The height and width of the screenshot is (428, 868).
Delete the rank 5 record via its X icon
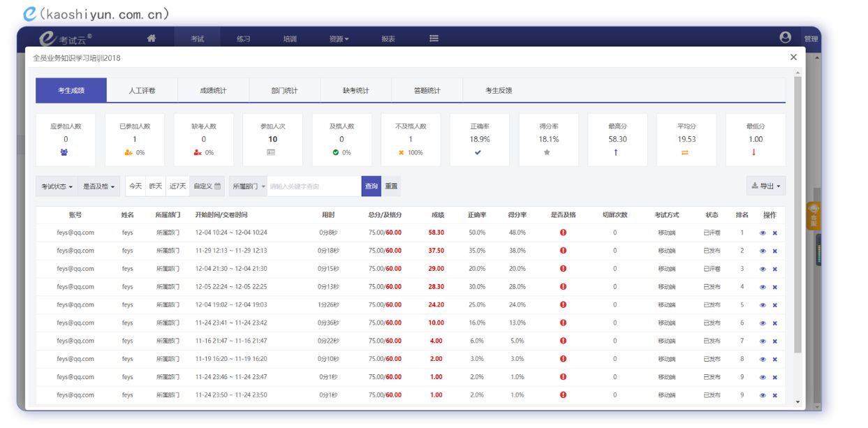[x=774, y=305]
